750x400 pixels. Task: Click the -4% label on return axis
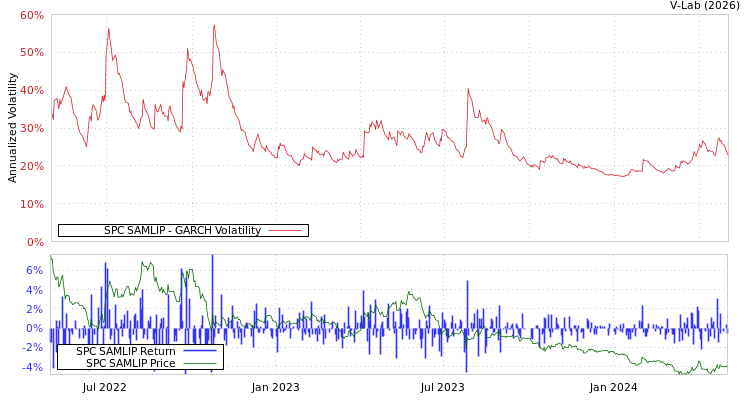tap(32, 367)
